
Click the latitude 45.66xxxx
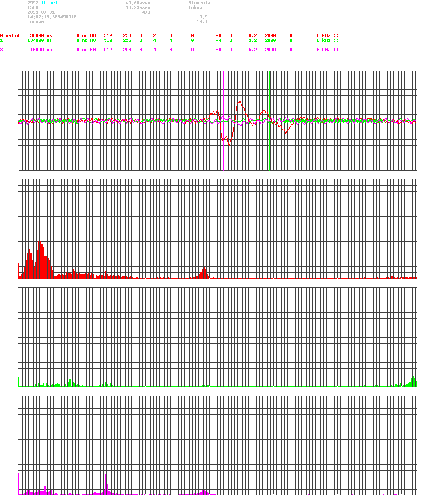tap(138, 3)
